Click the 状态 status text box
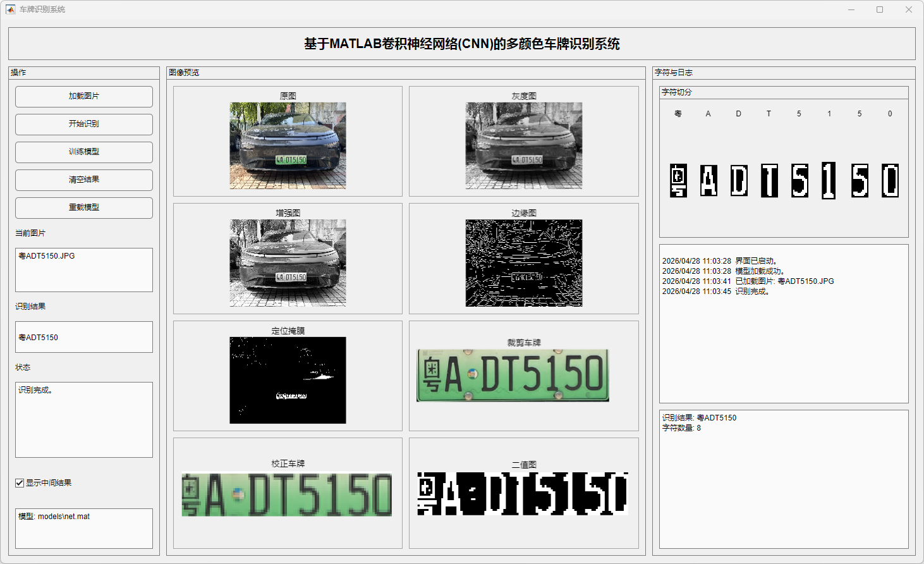924x564 pixels. pyautogui.click(x=84, y=420)
